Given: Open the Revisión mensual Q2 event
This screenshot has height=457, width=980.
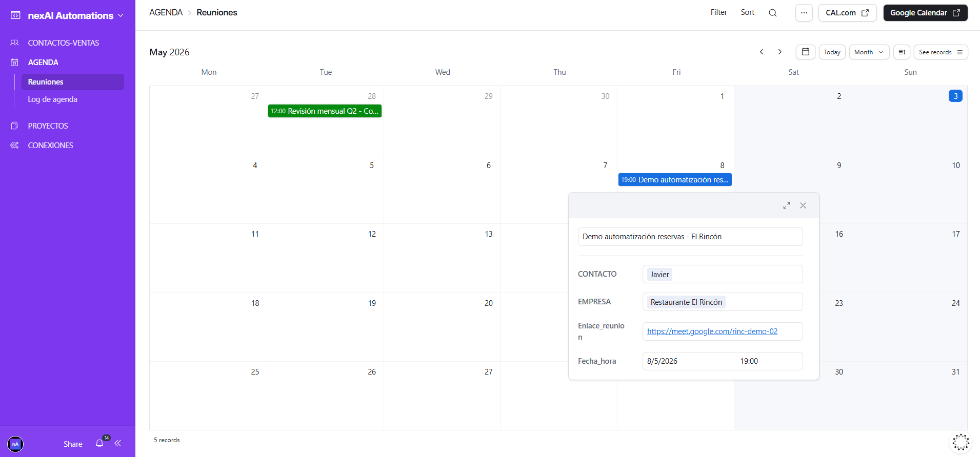Looking at the screenshot, I should (325, 111).
